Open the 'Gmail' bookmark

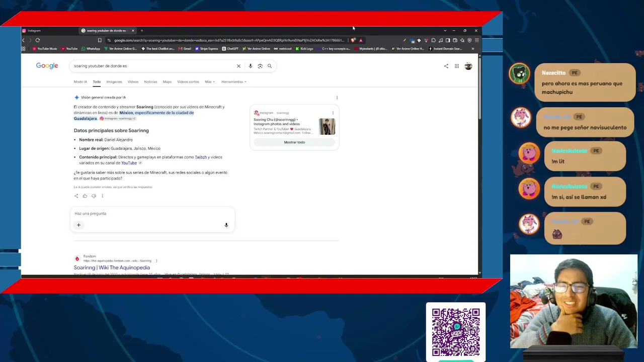pyautogui.click(x=185, y=49)
